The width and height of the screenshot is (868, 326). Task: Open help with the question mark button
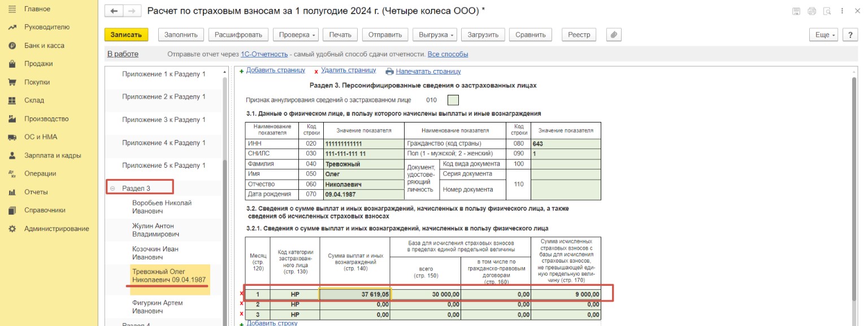pos(850,34)
